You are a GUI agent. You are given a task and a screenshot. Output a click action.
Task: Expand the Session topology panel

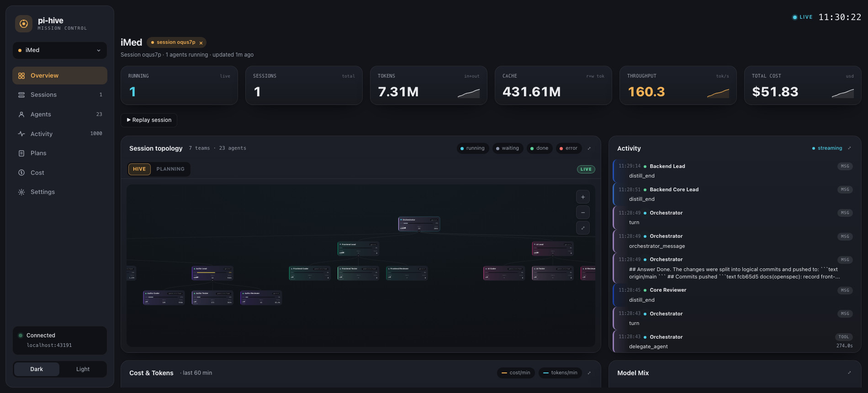(x=589, y=148)
